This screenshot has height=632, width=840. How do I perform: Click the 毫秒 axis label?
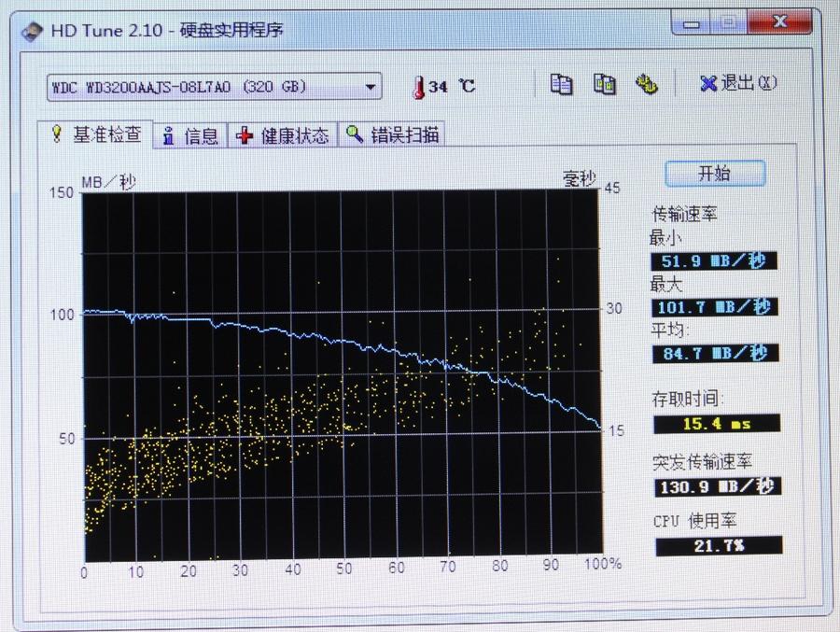point(579,178)
